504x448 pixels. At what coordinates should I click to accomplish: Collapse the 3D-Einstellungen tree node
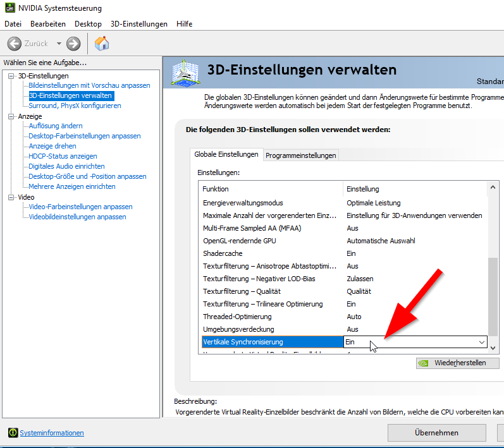pyautogui.click(x=11, y=76)
